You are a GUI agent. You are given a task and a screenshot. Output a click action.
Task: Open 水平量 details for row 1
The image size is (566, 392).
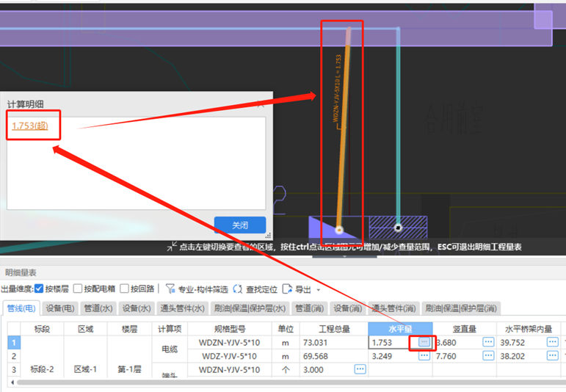[424, 342]
